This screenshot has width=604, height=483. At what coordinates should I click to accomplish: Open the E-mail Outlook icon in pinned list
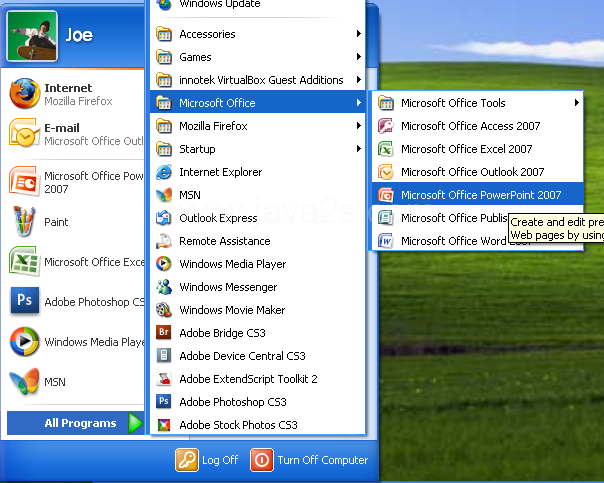point(25,133)
